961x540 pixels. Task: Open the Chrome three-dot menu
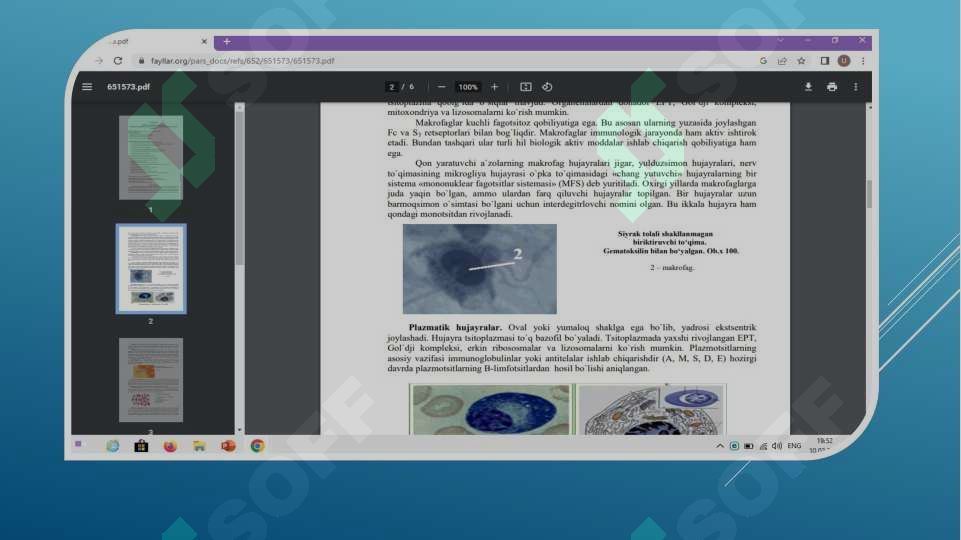(x=863, y=61)
